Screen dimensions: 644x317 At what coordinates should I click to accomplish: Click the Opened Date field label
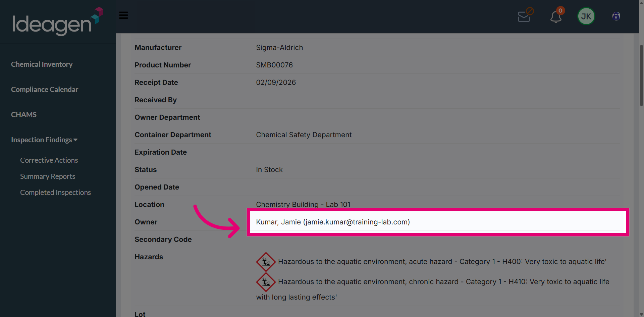click(157, 187)
